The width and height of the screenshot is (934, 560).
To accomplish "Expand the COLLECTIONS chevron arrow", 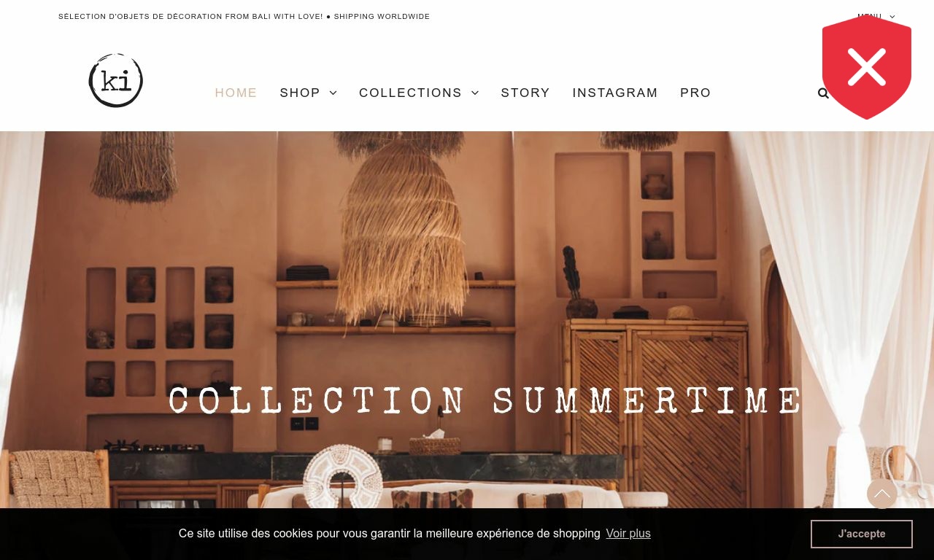I will coord(475,93).
